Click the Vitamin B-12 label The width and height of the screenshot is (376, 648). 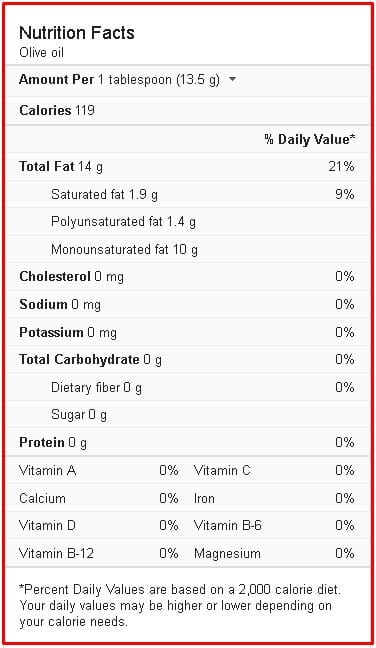click(x=57, y=553)
